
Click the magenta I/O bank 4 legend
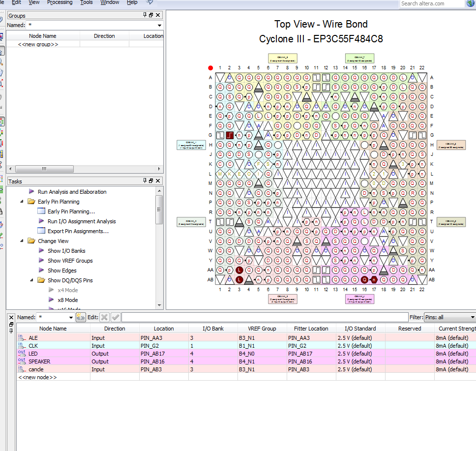pyautogui.click(x=360, y=299)
